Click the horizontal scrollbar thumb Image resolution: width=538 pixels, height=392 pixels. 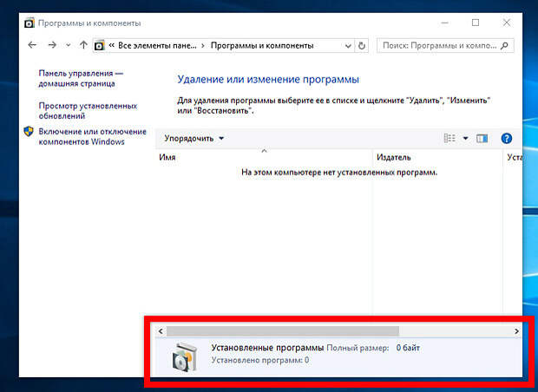pos(283,331)
